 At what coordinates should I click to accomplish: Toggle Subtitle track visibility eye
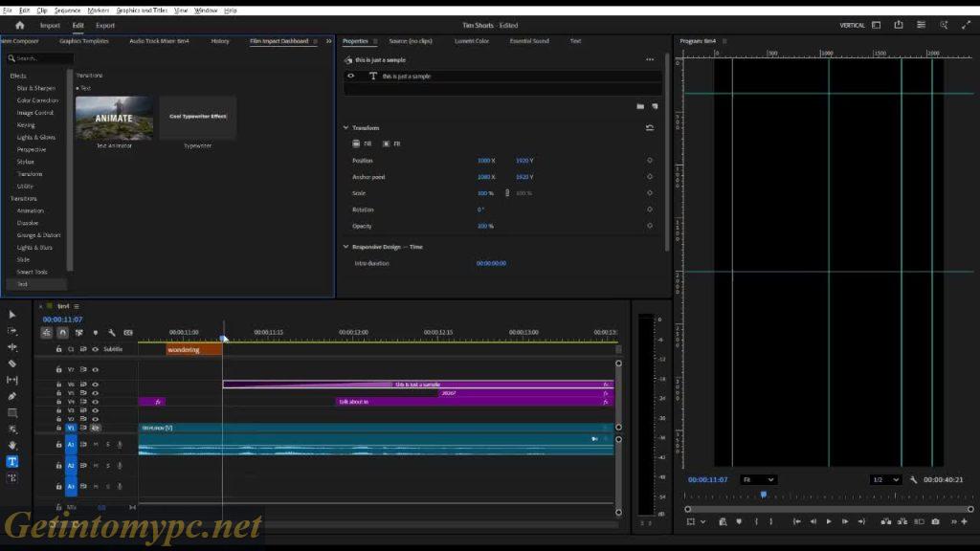tap(96, 350)
